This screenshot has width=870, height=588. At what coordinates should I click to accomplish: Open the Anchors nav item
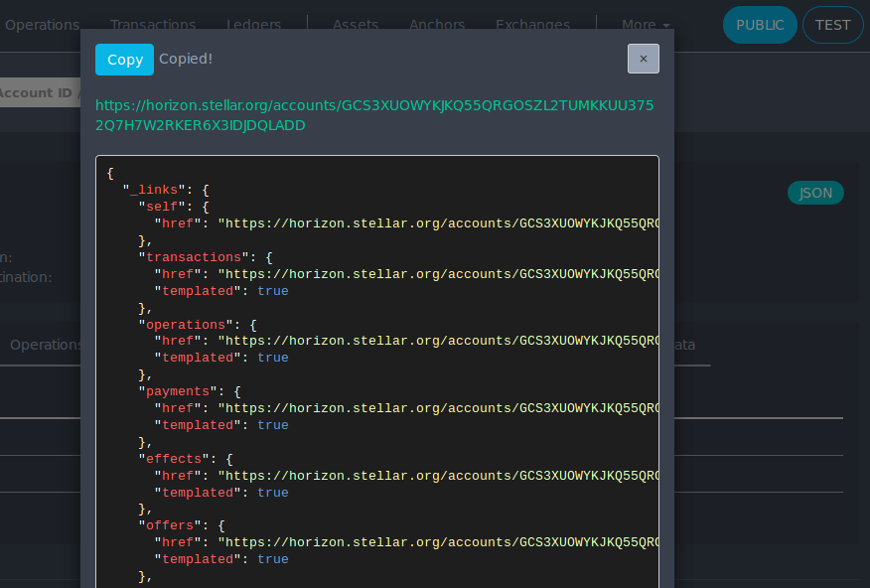coord(437,25)
